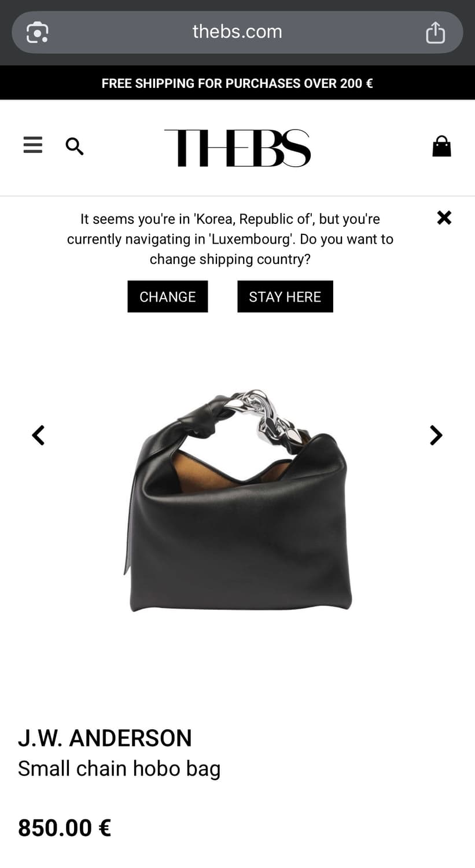Screen dimensions: 475x868
Task: Tap the thebs.com address bar
Action: point(237,32)
